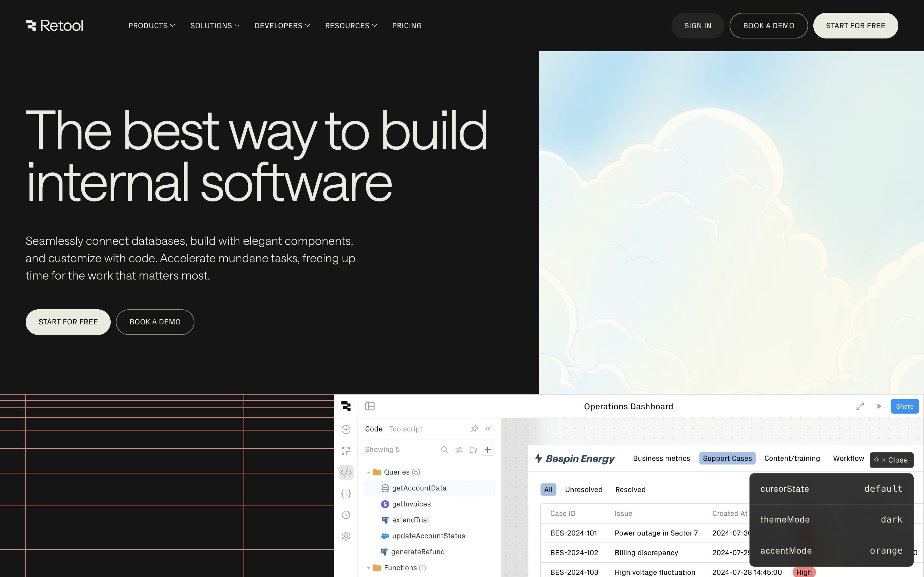This screenshot has width=924, height=577.
Task: Open the state curly braces icon
Action: [x=346, y=493]
